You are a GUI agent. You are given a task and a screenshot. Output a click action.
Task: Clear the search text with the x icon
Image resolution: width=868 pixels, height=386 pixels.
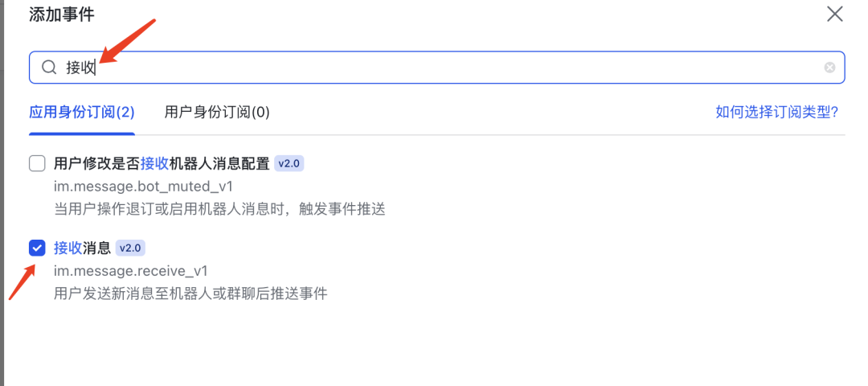829,68
